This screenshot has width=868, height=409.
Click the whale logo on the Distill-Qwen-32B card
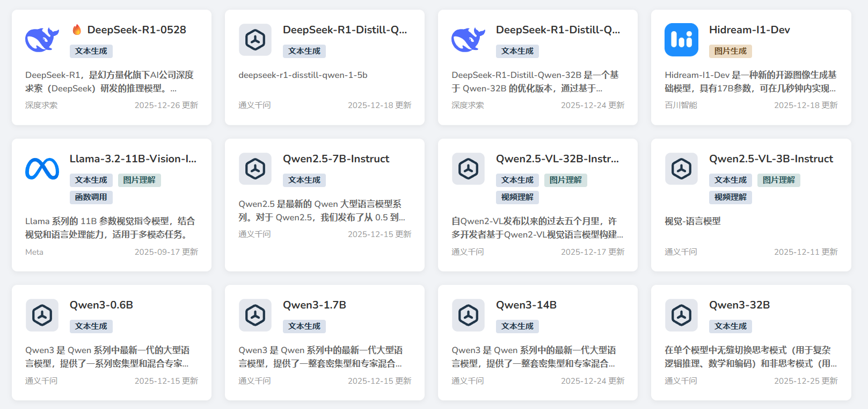(469, 40)
